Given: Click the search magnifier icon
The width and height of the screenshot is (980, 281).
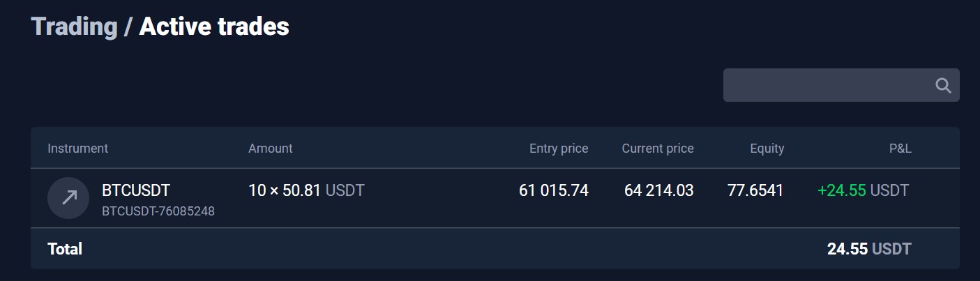Looking at the screenshot, I should click(943, 85).
